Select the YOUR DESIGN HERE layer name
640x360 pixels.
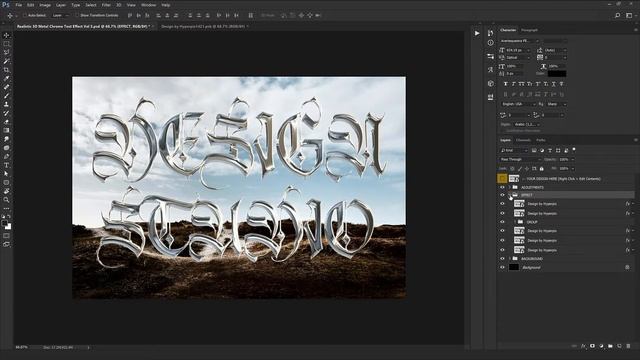coord(563,179)
